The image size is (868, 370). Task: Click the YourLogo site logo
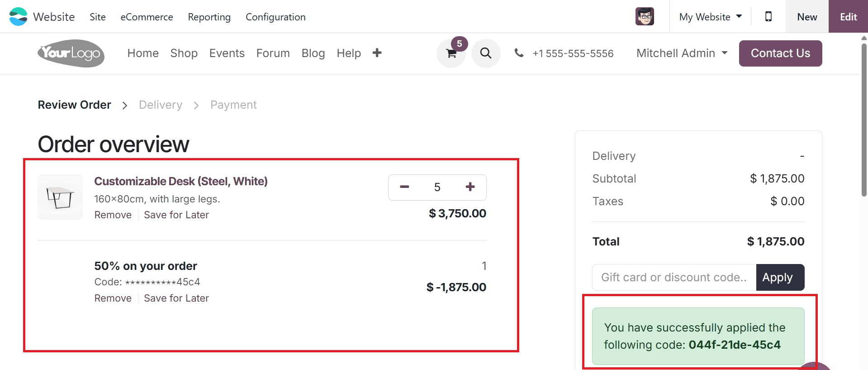pos(71,53)
